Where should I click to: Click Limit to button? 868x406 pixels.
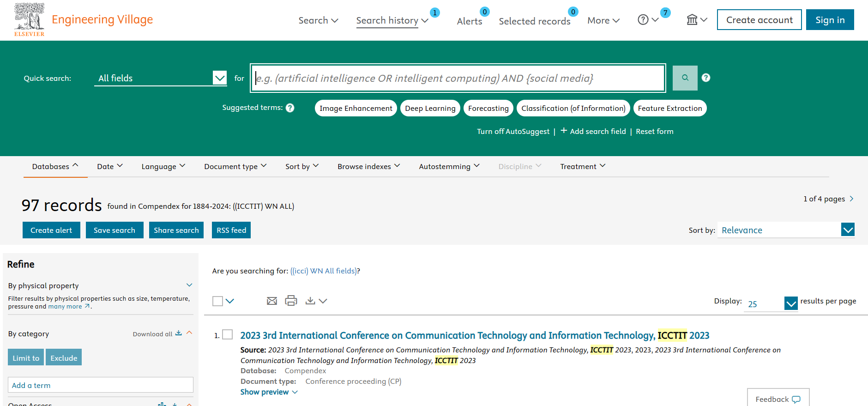[26, 358]
